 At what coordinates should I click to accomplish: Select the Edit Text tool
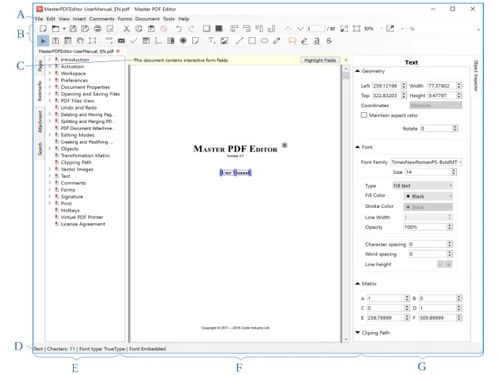pos(55,41)
